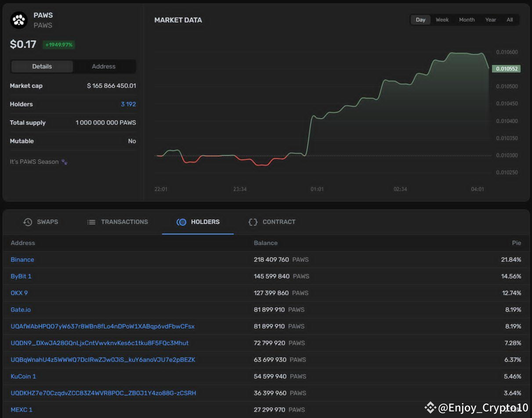Click the Swaps history clock icon

tap(28, 222)
